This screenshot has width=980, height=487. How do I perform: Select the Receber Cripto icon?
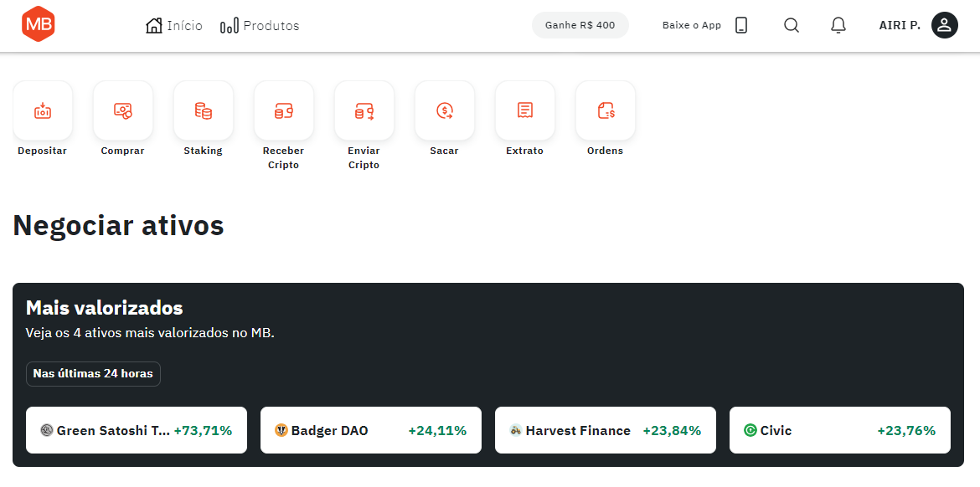point(284,110)
